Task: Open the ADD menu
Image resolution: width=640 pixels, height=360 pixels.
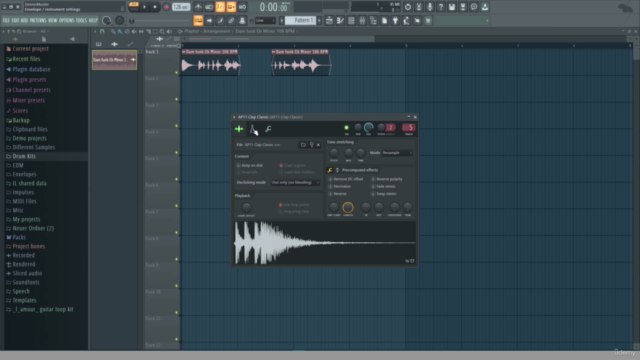Action: [24, 20]
